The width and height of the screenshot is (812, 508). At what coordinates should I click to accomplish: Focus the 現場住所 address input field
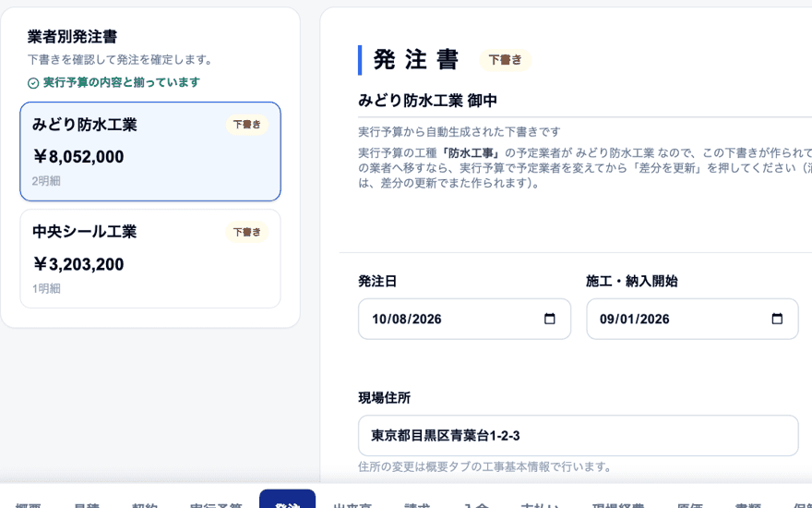tap(578, 435)
